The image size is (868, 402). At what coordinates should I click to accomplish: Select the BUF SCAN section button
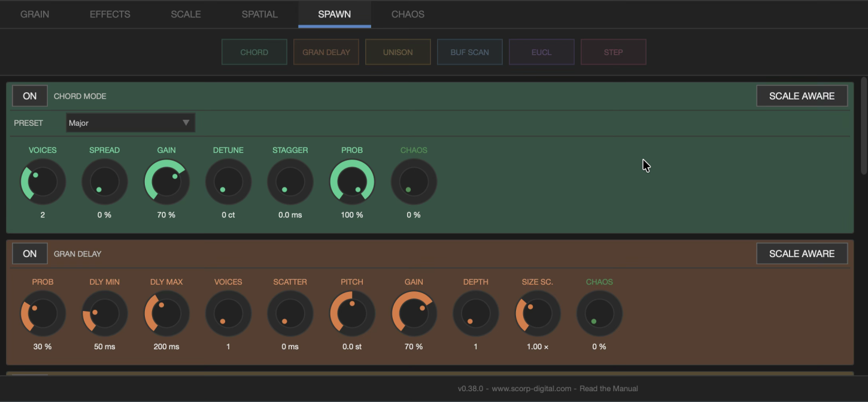470,52
